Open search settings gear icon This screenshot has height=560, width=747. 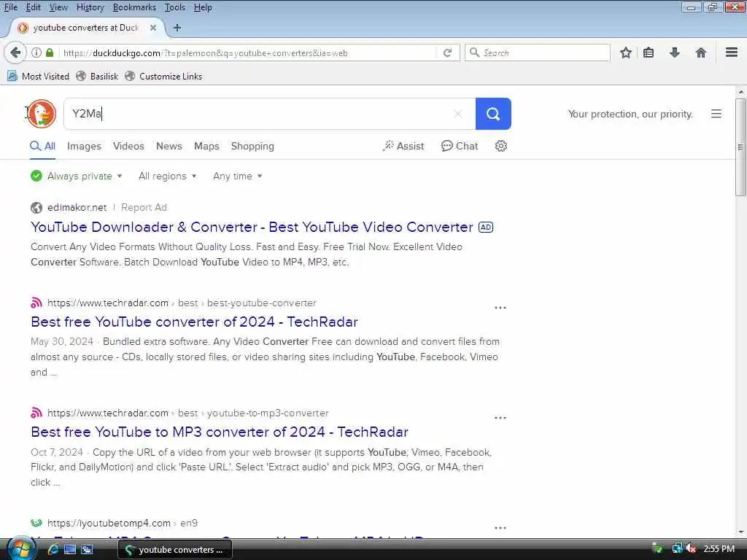(500, 146)
